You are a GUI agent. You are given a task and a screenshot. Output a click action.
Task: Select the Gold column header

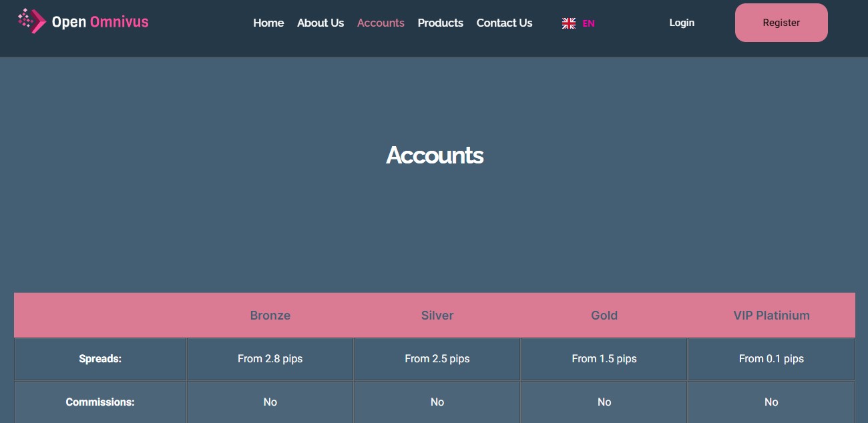(604, 316)
